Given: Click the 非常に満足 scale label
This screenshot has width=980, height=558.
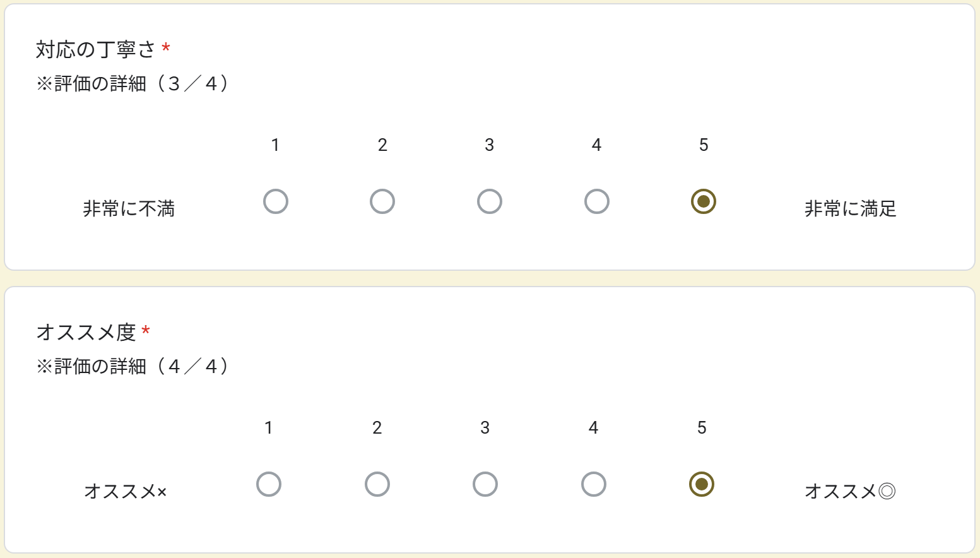Looking at the screenshot, I should coord(850,209).
